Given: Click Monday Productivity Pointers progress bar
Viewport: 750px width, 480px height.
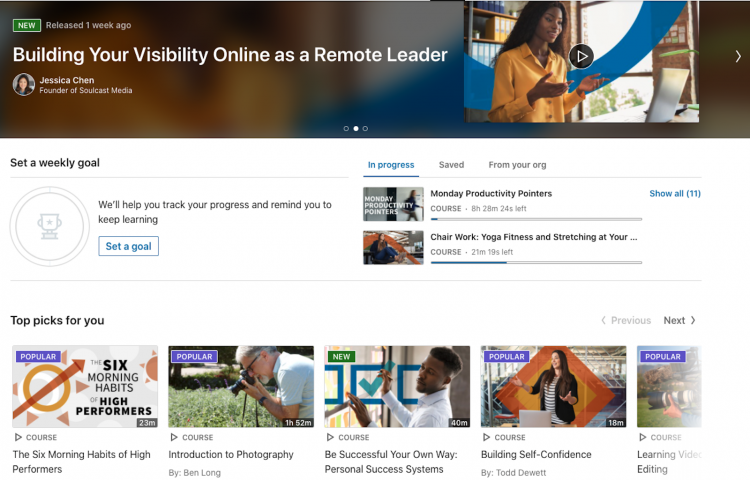Looking at the screenshot, I should (536, 219).
